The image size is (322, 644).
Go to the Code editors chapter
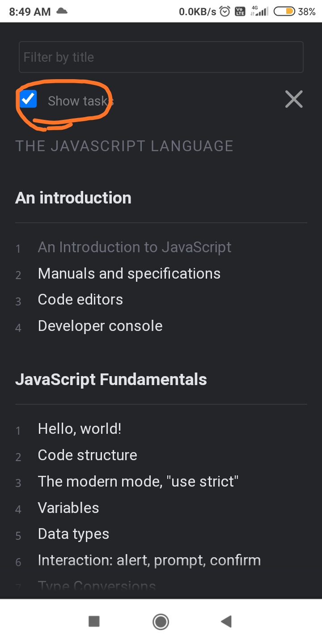point(80,300)
